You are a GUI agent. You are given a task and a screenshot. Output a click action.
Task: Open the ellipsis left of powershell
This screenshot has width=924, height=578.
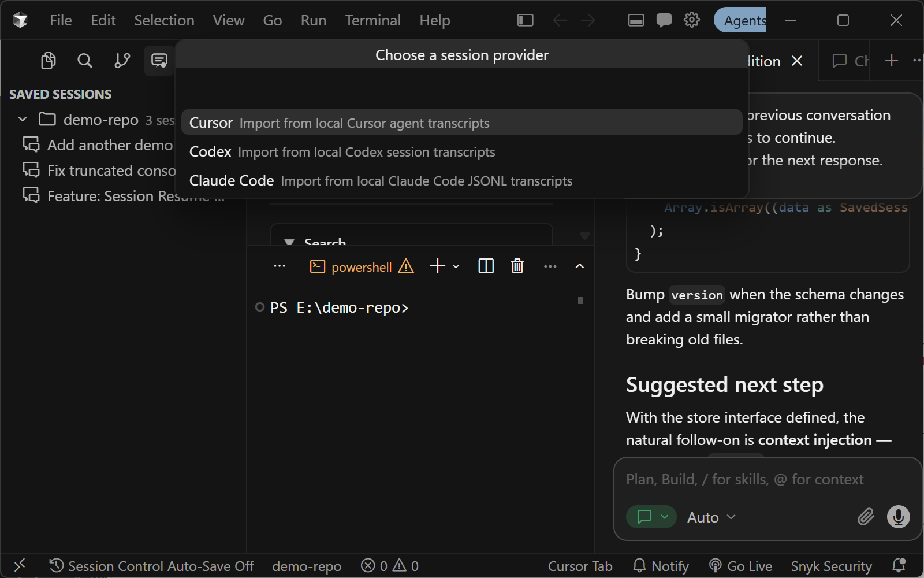click(x=280, y=266)
